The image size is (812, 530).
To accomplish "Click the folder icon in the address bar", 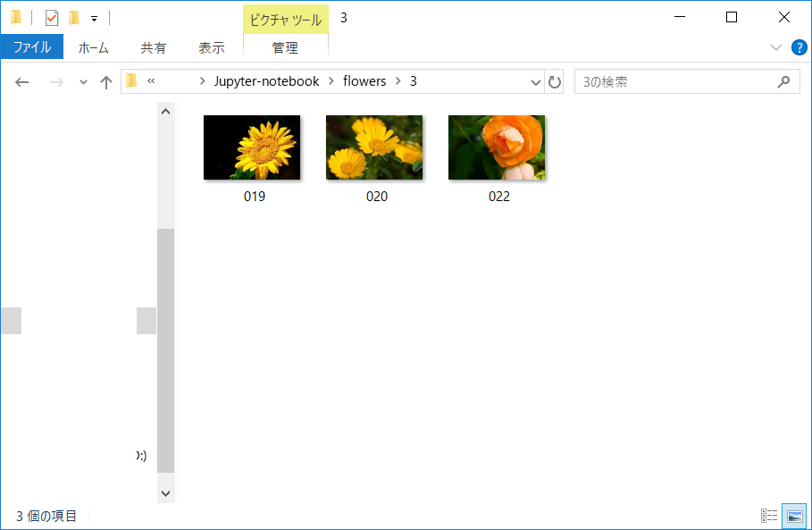I will [x=131, y=80].
